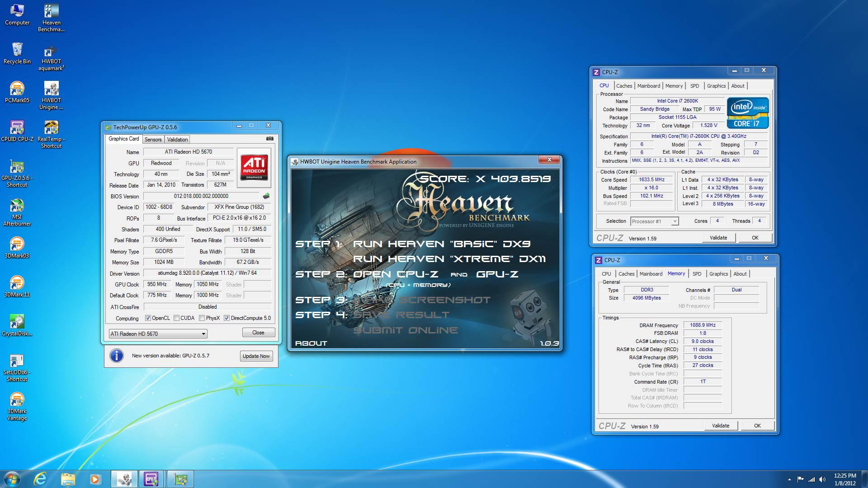Screen dimensions: 868x488
Task: Click Update Now in GPU-Z notice
Action: [256, 356]
